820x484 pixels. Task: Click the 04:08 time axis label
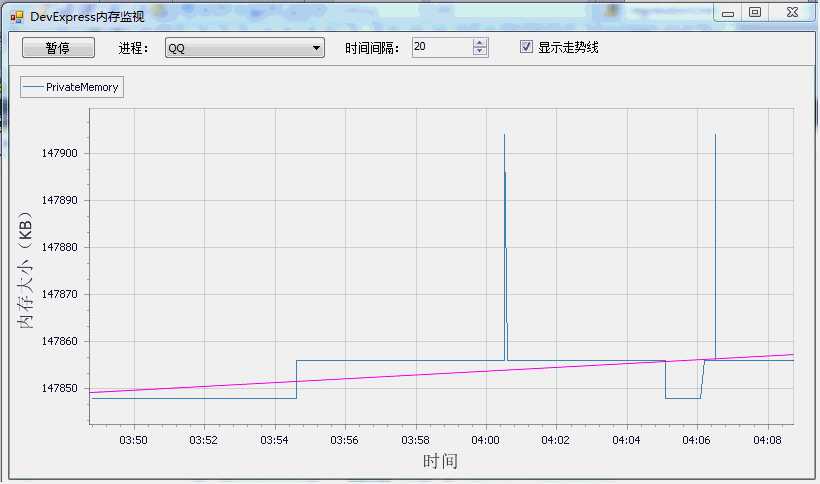767,440
